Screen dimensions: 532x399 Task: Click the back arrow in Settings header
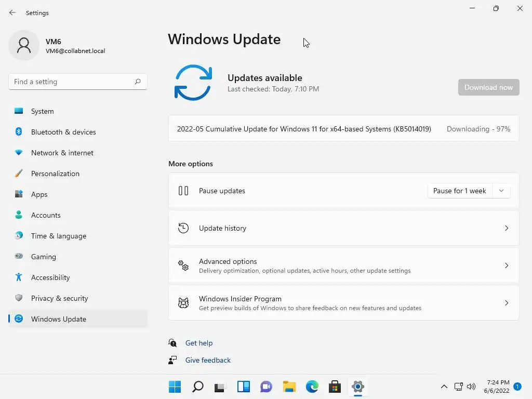[12, 12]
